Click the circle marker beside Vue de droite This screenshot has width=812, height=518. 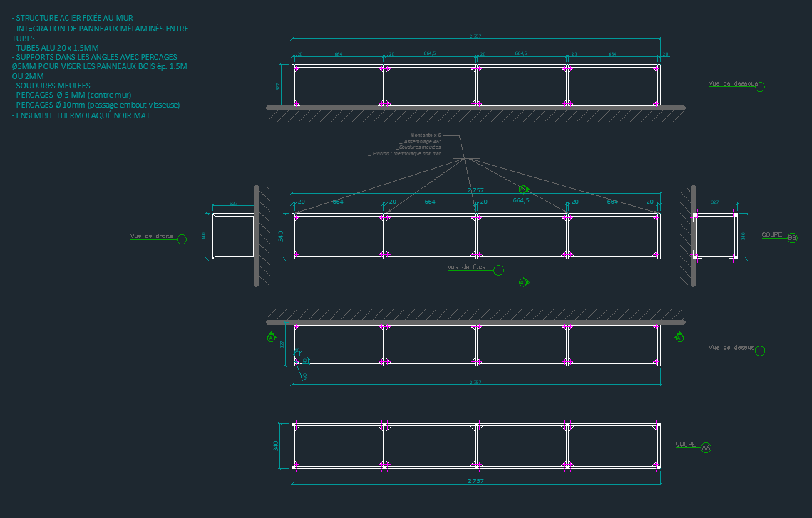click(x=181, y=239)
